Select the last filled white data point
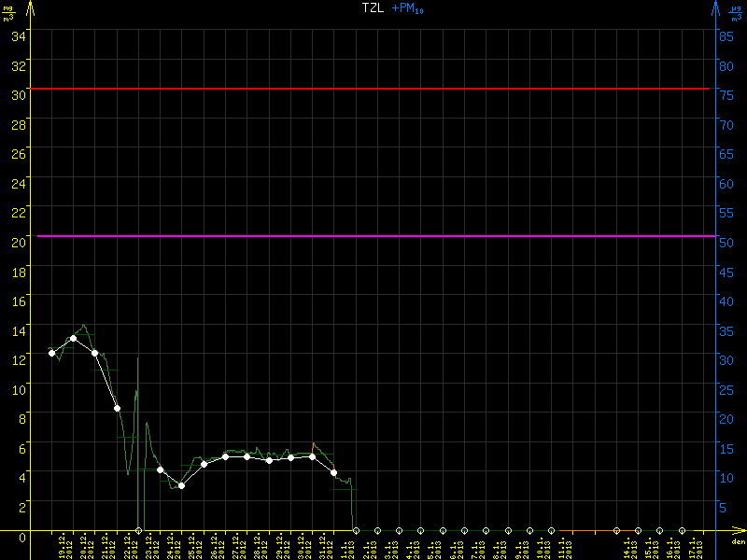 (x=333, y=472)
